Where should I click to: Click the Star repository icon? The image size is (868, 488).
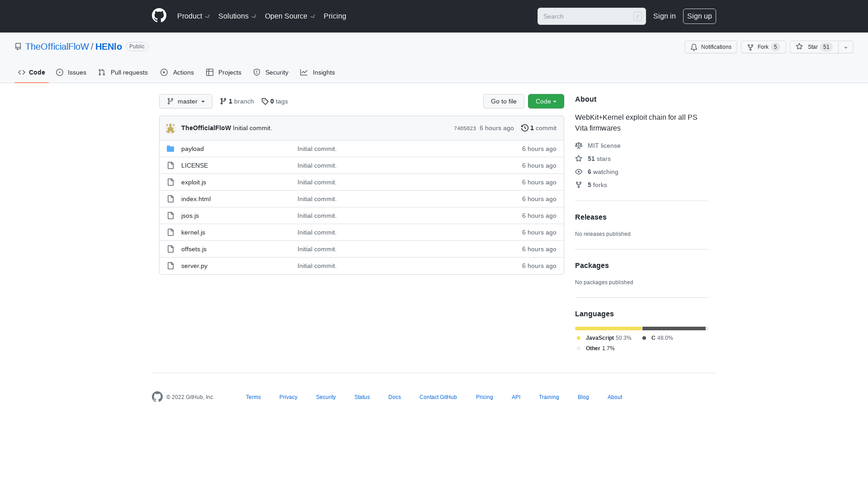coord(799,47)
